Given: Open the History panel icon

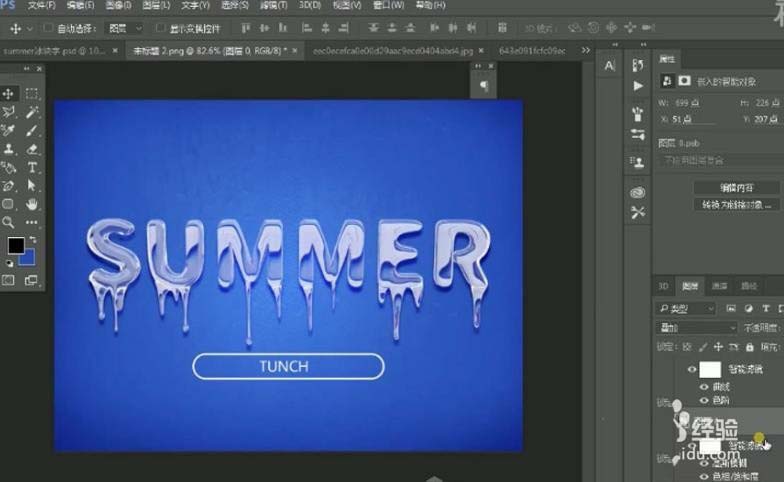Looking at the screenshot, I should (638, 66).
